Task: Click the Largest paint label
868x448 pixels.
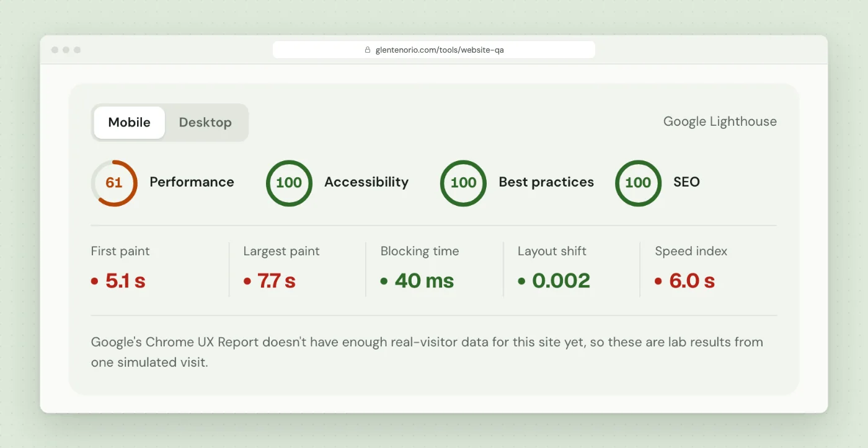Action: pos(281,251)
